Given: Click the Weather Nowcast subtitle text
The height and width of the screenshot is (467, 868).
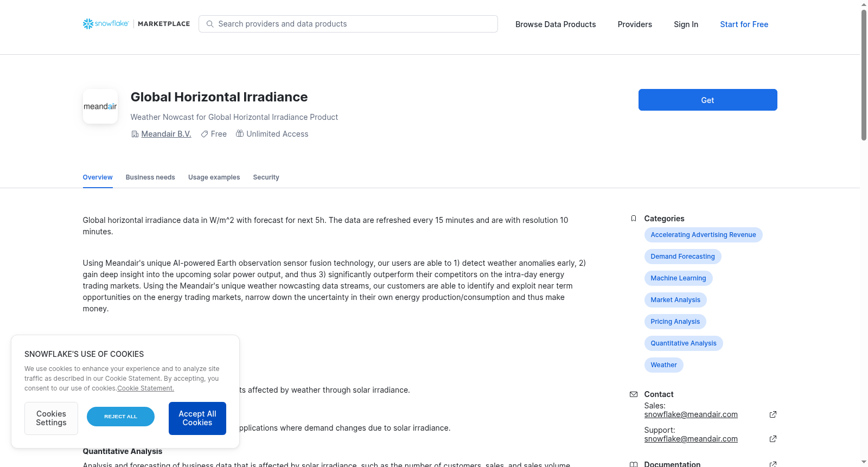Looking at the screenshot, I should (234, 117).
